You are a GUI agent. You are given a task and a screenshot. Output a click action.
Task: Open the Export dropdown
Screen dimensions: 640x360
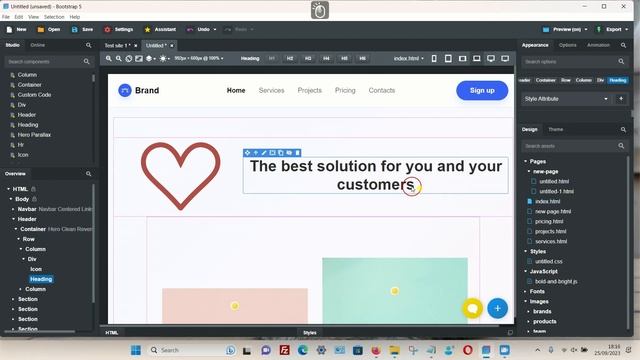pyautogui.click(x=612, y=29)
